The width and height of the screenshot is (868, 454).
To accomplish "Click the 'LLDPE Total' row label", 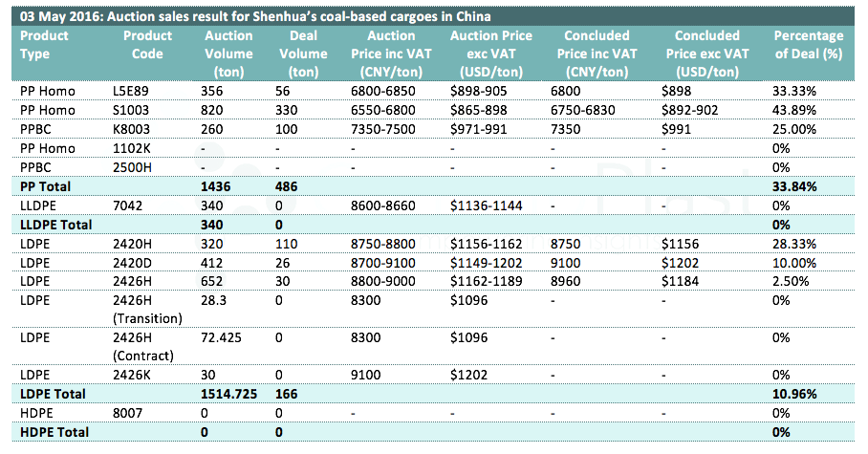I will [55, 225].
